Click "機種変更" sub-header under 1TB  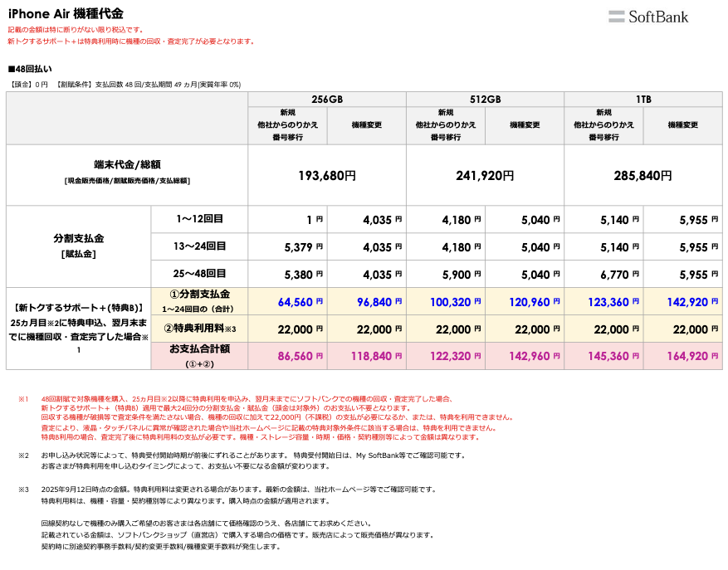683,124
